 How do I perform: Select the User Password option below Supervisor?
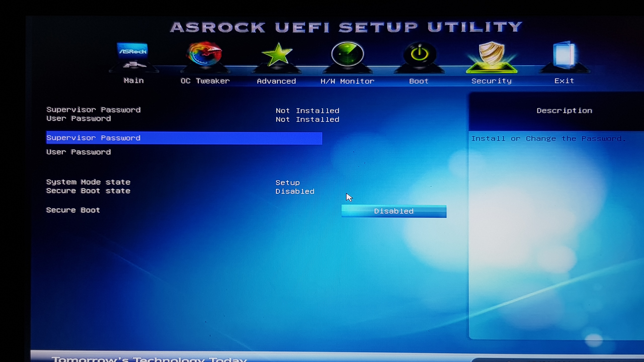click(78, 152)
